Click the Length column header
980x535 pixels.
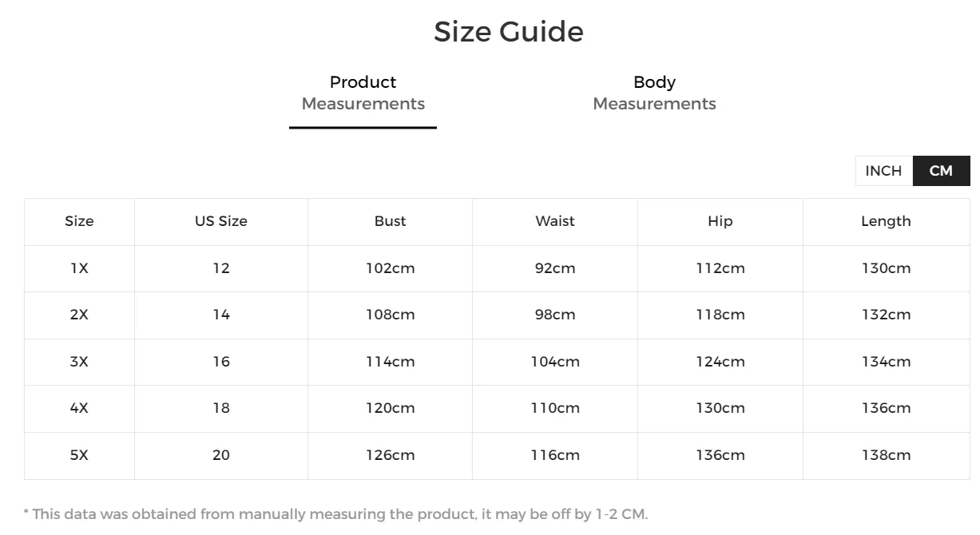click(x=886, y=222)
